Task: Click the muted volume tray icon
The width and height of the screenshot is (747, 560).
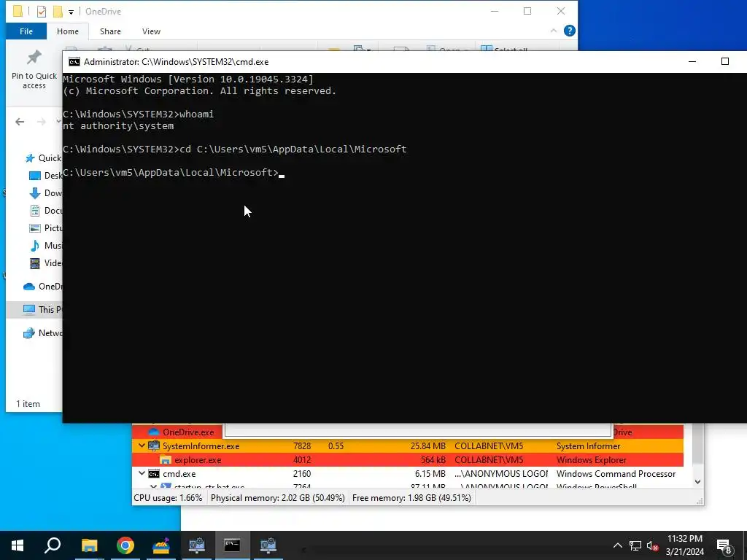Action: pos(652,545)
